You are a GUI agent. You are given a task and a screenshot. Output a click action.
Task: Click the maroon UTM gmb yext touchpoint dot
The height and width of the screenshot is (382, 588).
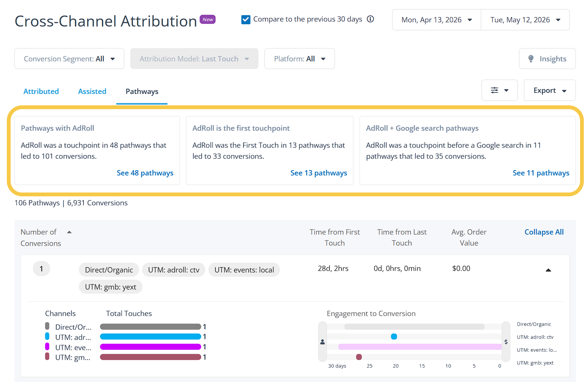359,357
